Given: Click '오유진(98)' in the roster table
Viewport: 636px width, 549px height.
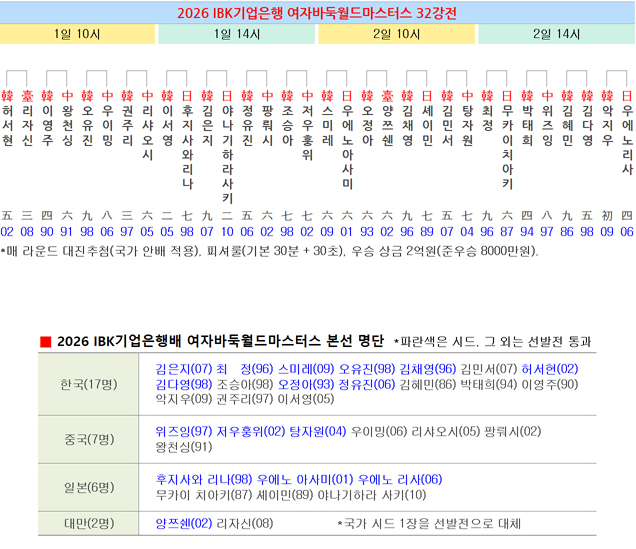Looking at the screenshot, I should click(x=367, y=369).
